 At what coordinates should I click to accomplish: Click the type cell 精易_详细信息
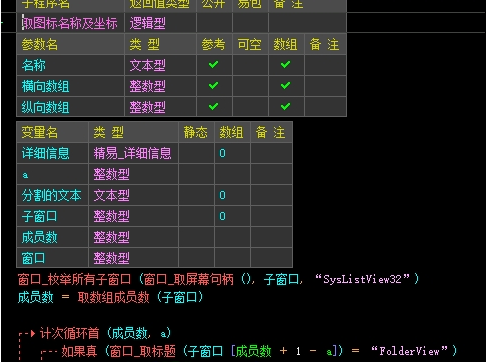pos(133,153)
